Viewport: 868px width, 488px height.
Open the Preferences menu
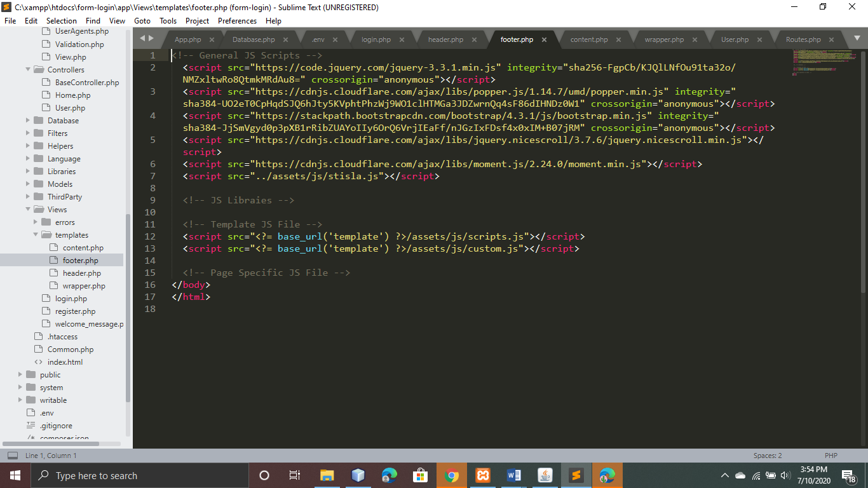point(237,20)
